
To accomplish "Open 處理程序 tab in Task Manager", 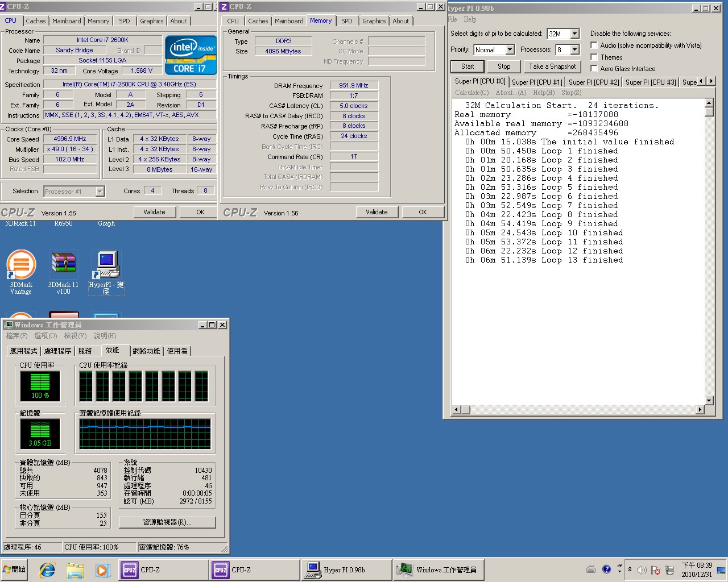I will click(58, 351).
